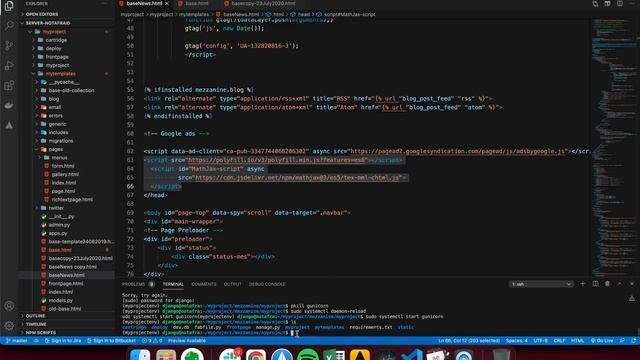Viewport: 640px width, 360px height.
Task: Click the HTML language mode selector
Action: coord(577,340)
